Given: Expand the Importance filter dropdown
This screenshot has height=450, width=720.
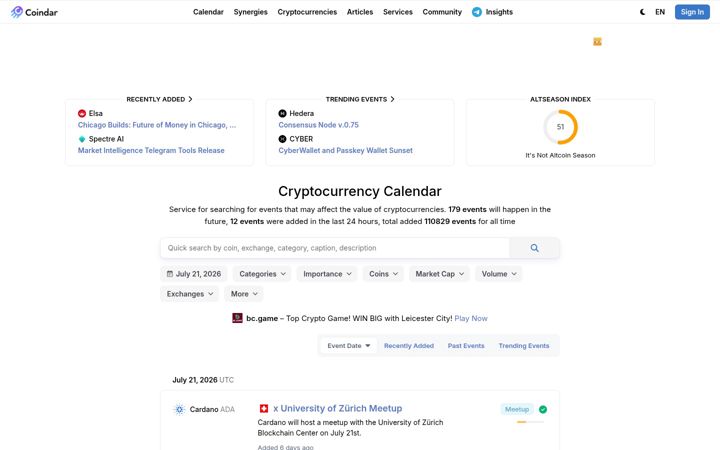Looking at the screenshot, I should [327, 274].
